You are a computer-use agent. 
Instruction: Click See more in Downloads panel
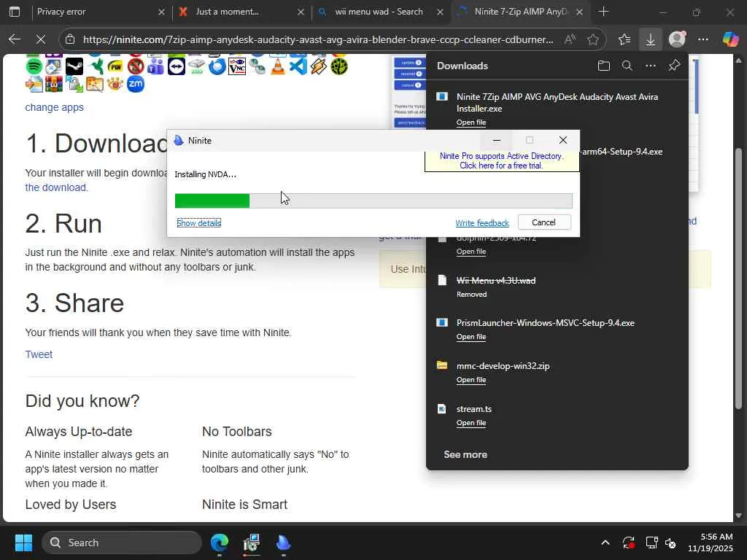click(465, 455)
